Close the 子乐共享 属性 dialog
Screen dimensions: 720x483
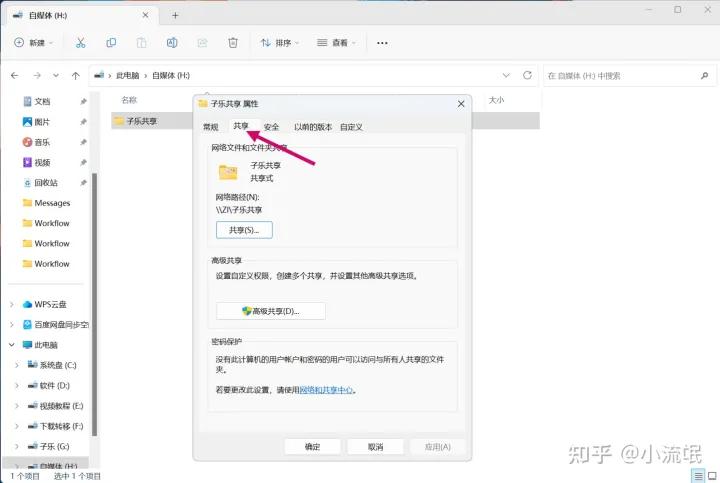pos(461,104)
